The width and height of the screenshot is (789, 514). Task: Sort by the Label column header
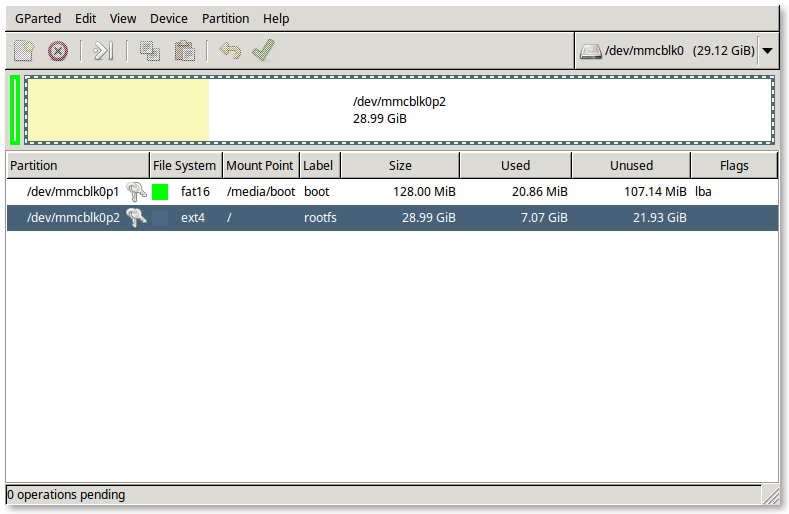[x=320, y=166]
